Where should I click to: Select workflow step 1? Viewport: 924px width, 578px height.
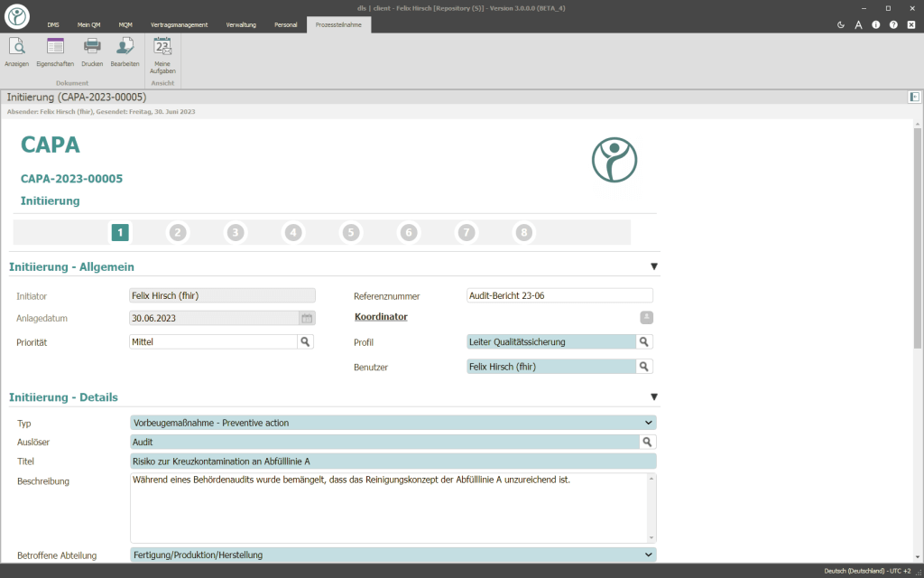120,232
